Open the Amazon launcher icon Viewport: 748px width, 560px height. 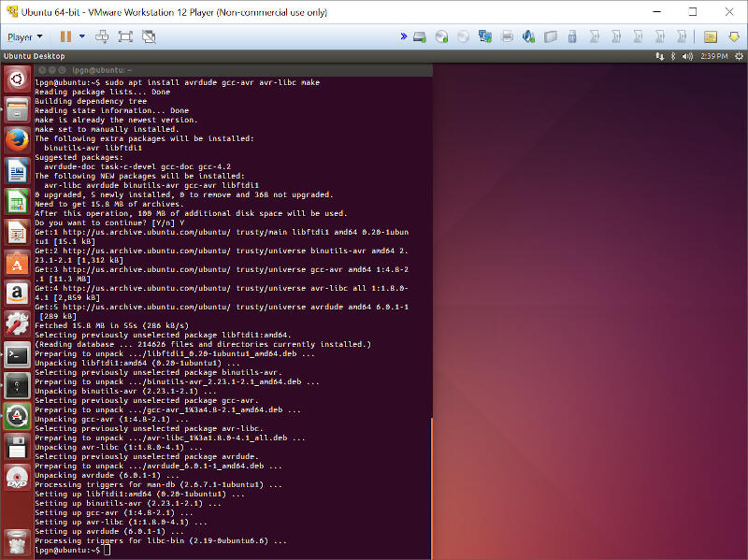click(x=17, y=294)
